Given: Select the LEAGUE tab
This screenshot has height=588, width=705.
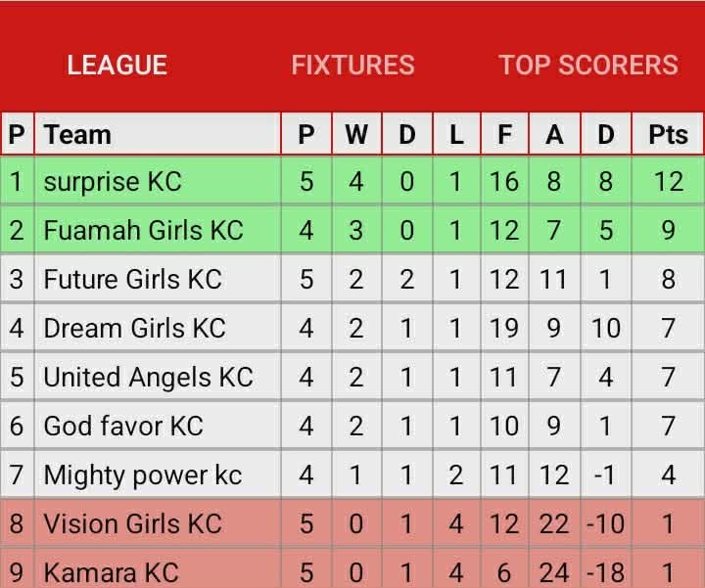Looking at the screenshot, I should click(117, 66).
